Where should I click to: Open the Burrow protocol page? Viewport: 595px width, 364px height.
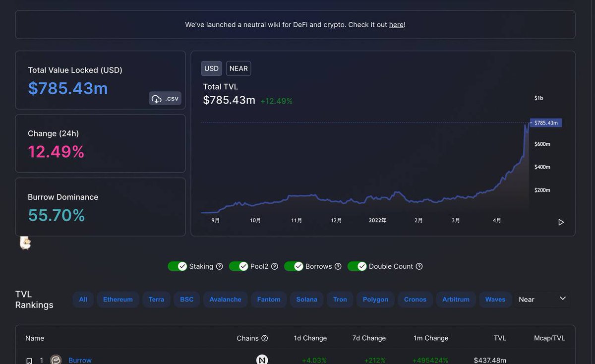pos(80,360)
